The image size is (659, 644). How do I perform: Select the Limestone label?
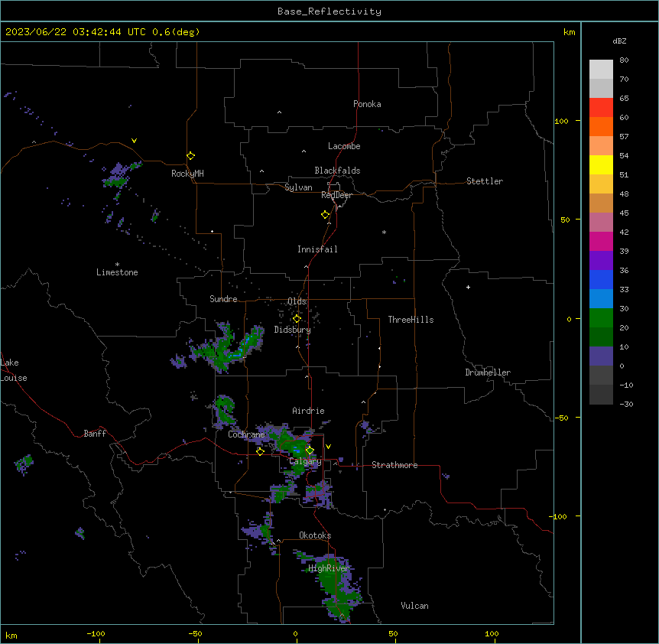[117, 272]
